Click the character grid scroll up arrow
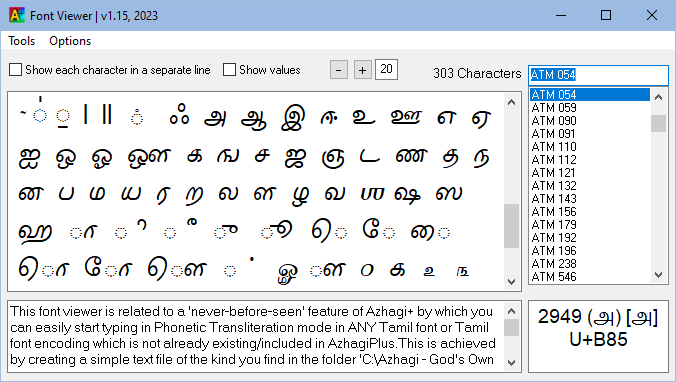This screenshot has width=676, height=382. 512,103
